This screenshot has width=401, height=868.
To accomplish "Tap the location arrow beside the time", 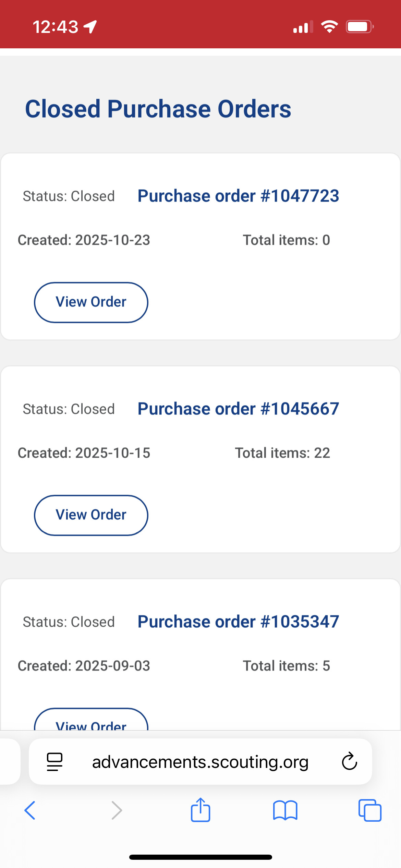I will 90,27.
